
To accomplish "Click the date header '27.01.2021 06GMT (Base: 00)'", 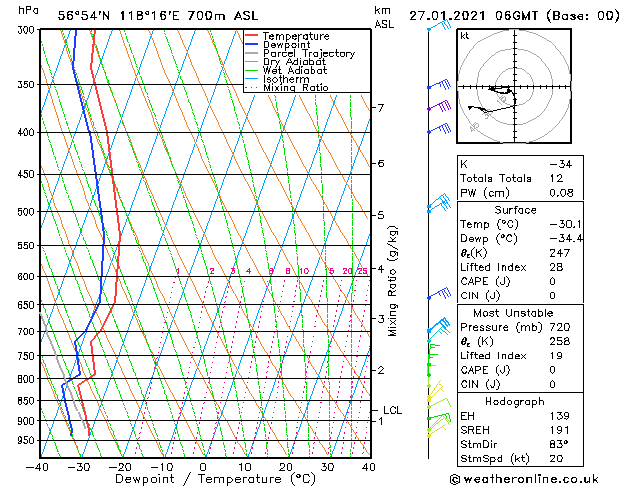I will point(514,16).
